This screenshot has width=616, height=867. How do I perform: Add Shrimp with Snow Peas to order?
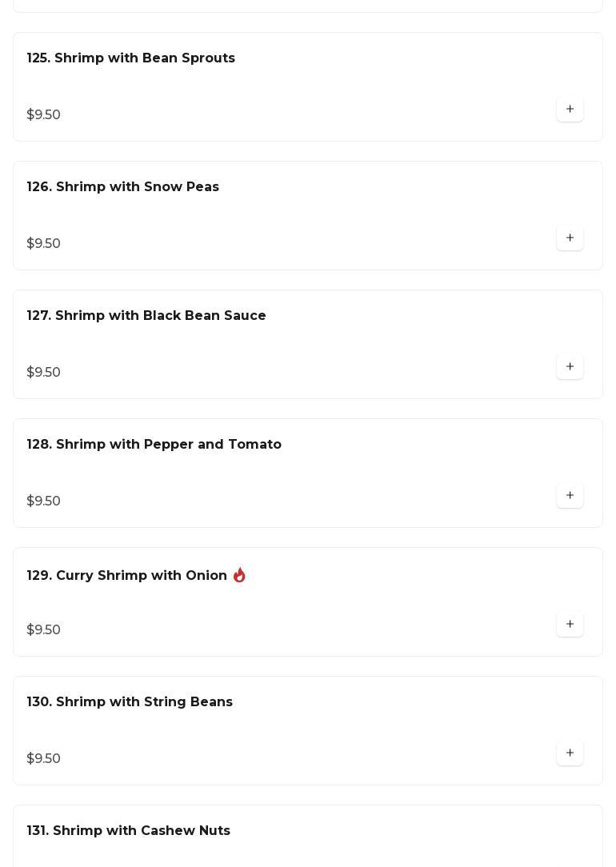click(570, 238)
